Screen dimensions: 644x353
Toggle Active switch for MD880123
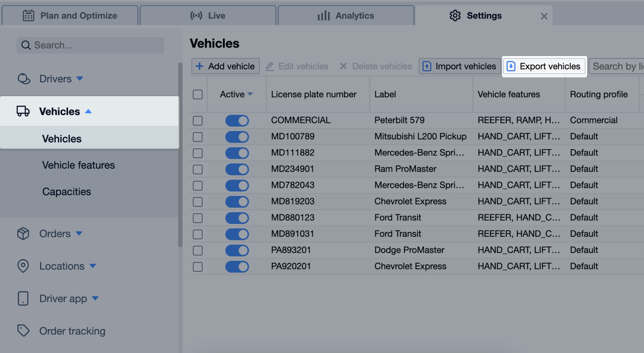pyautogui.click(x=237, y=218)
